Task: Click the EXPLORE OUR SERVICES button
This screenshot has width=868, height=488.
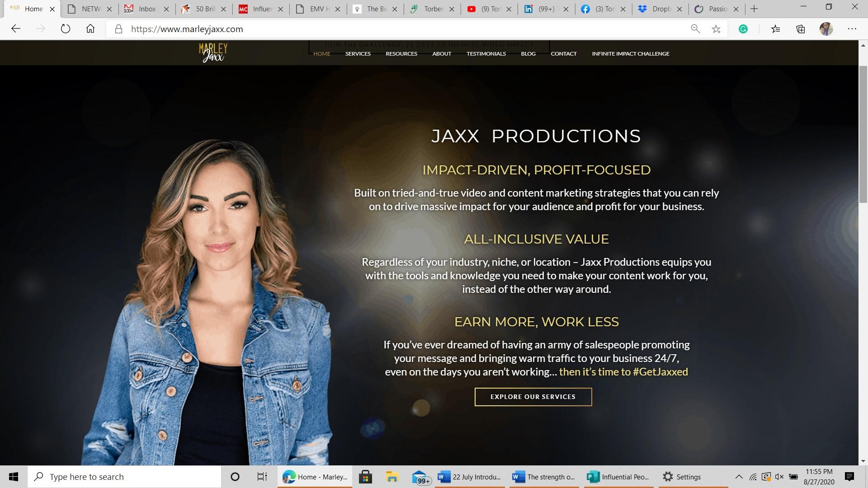Action: tap(533, 397)
